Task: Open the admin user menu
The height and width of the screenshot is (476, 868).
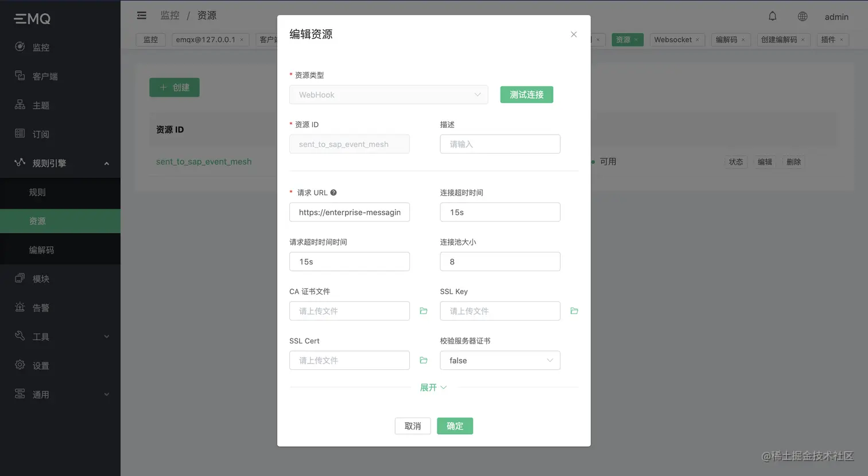Action: 836,17
